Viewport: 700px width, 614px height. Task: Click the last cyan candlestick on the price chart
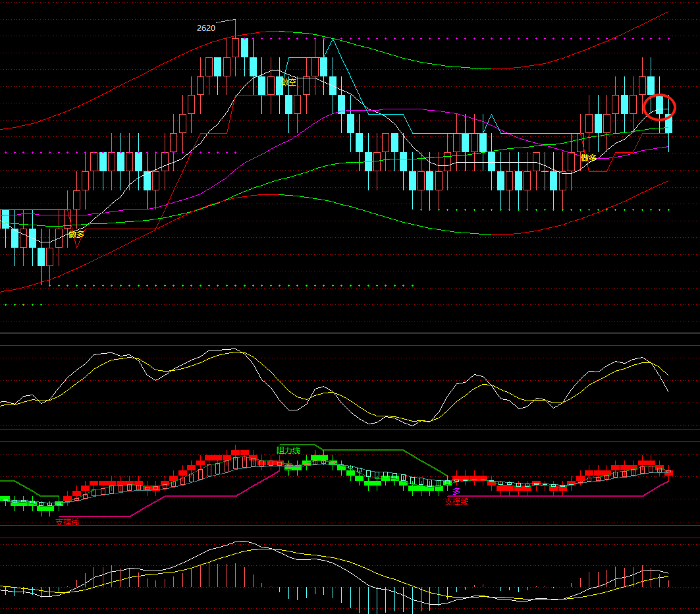(x=669, y=124)
